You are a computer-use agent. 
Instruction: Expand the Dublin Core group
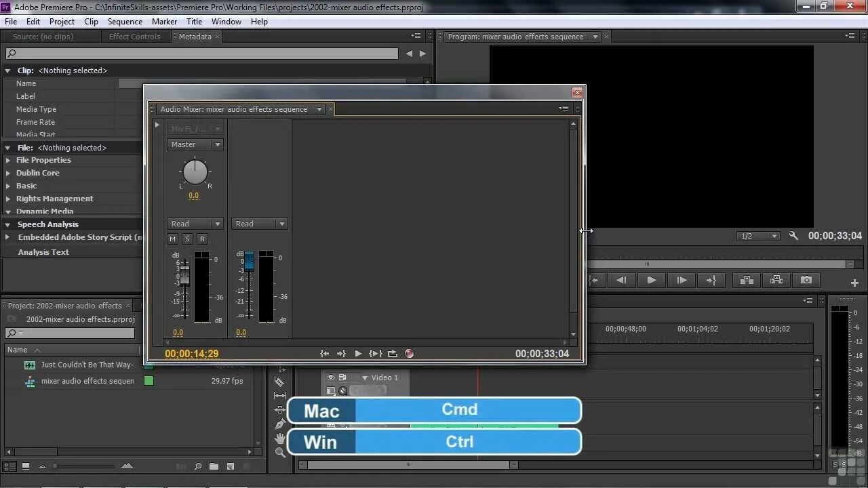pos(8,173)
